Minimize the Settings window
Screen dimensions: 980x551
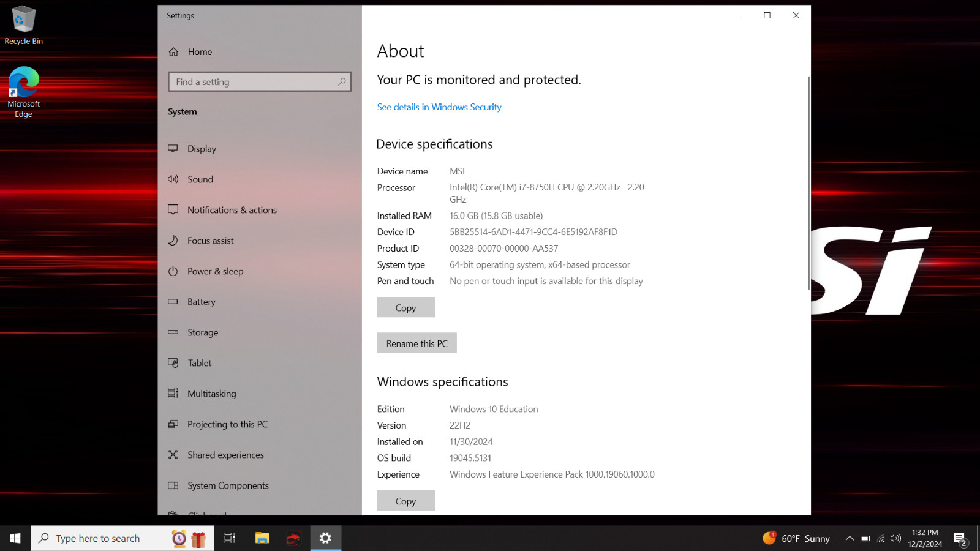pos(738,15)
